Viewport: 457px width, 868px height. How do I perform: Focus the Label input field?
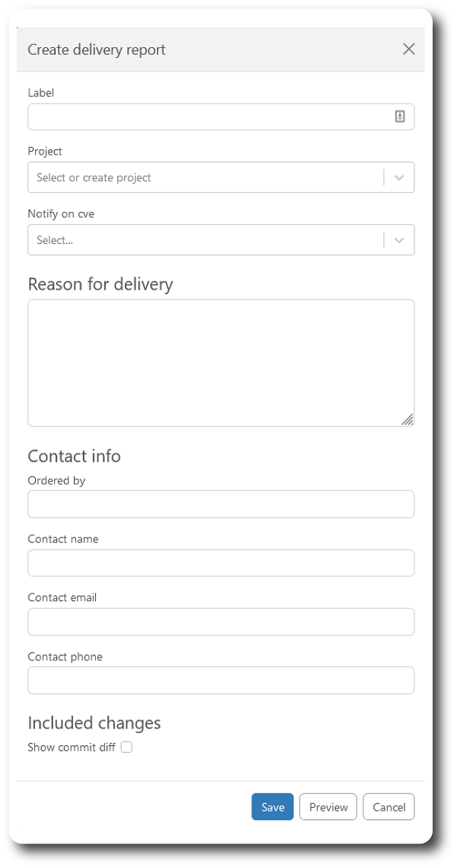221,117
